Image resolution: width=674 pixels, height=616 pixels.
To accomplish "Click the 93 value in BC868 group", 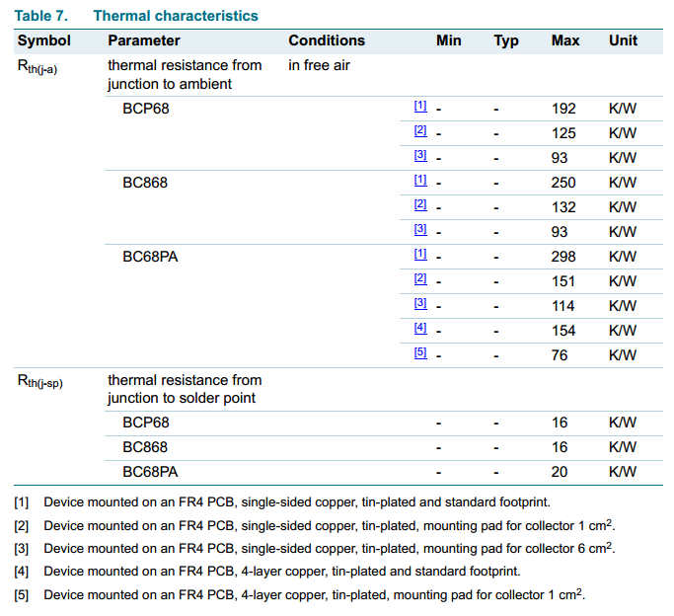I will tap(560, 232).
